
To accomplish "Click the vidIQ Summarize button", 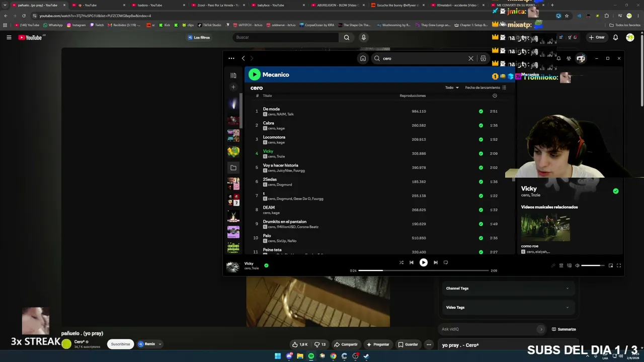I will [x=563, y=329].
